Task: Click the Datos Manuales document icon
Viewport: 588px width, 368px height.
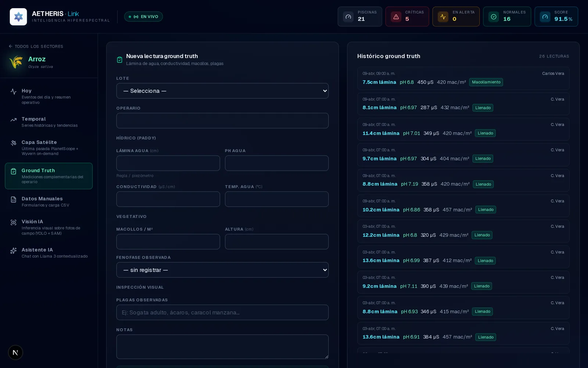Action: [14, 199]
